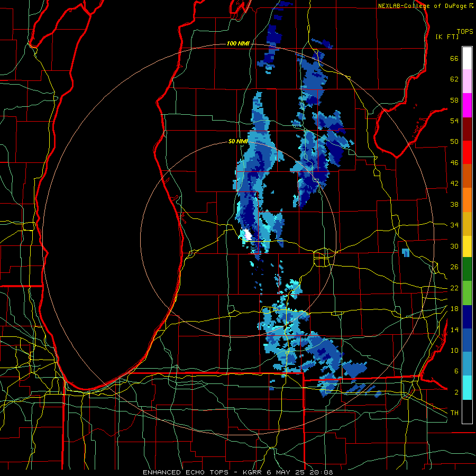Select the light pink legend swatch
Screen dimensions: 476x476
[467, 81]
